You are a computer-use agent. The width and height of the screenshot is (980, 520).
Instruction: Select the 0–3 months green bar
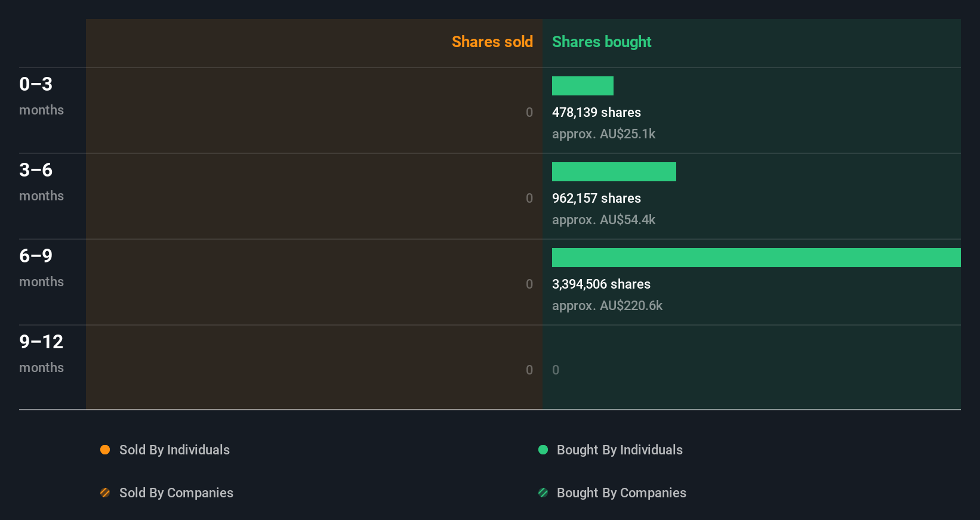[583, 86]
